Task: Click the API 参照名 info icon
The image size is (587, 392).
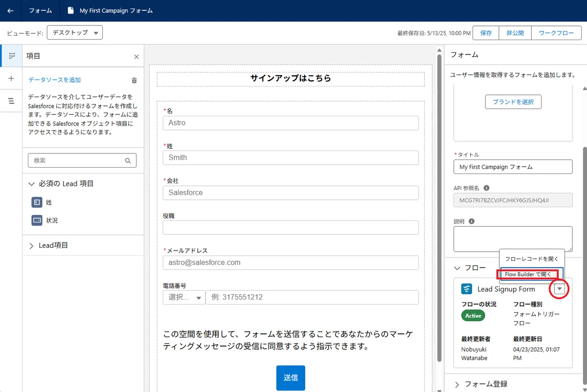Action: (487, 188)
